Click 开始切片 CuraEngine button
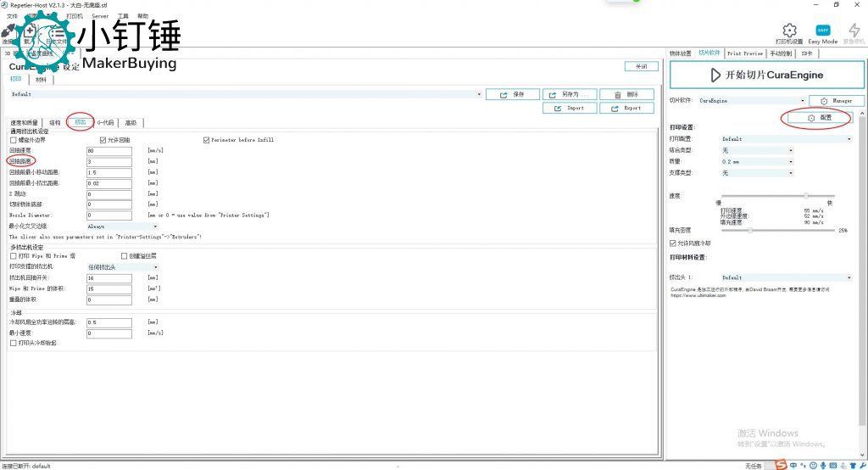The image size is (868, 470). tap(766, 75)
